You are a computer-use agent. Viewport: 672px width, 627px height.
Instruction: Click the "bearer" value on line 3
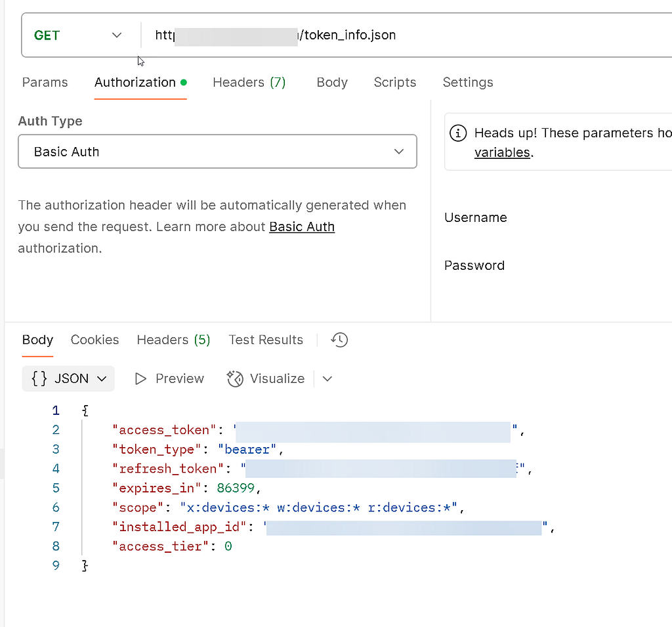click(247, 449)
